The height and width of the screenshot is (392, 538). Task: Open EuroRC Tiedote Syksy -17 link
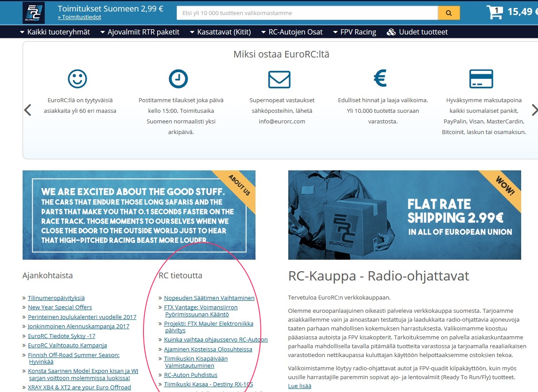tap(62, 336)
